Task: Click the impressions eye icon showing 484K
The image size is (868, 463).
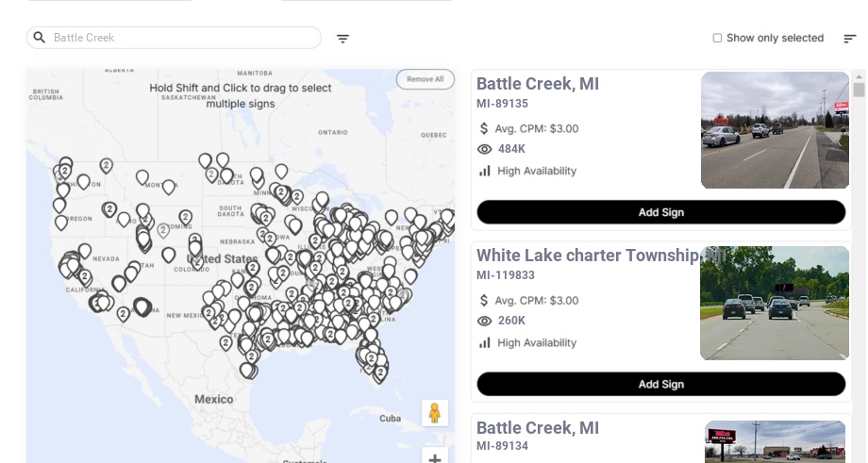Action: tap(485, 149)
